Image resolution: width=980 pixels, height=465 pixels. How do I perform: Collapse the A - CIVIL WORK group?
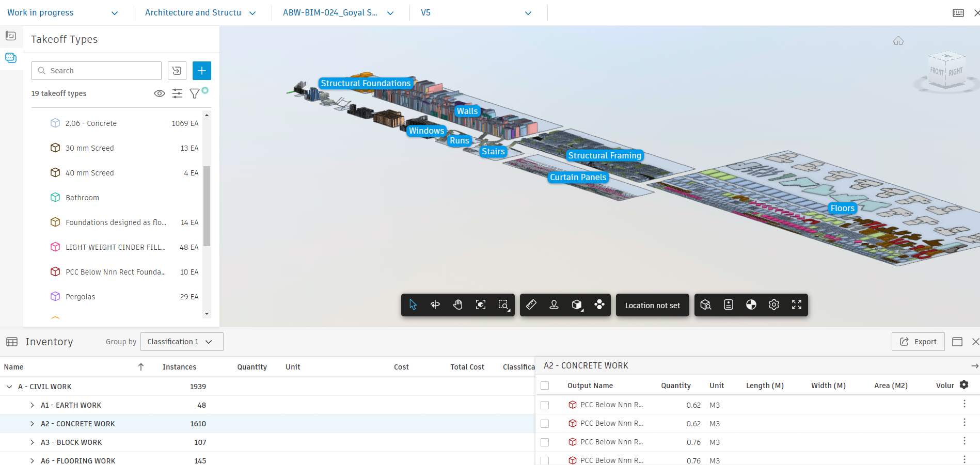pos(9,387)
